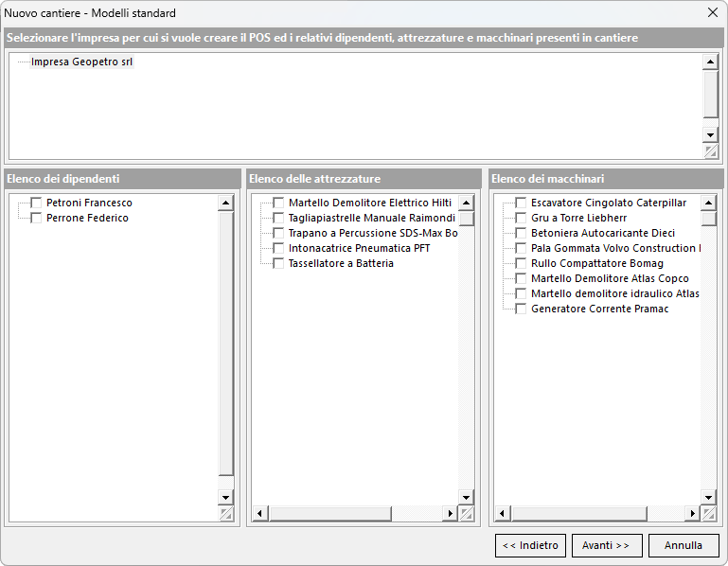728x566 pixels.
Task: Select Betoniera Autocaricante Dieci checkbox
Action: pos(521,233)
